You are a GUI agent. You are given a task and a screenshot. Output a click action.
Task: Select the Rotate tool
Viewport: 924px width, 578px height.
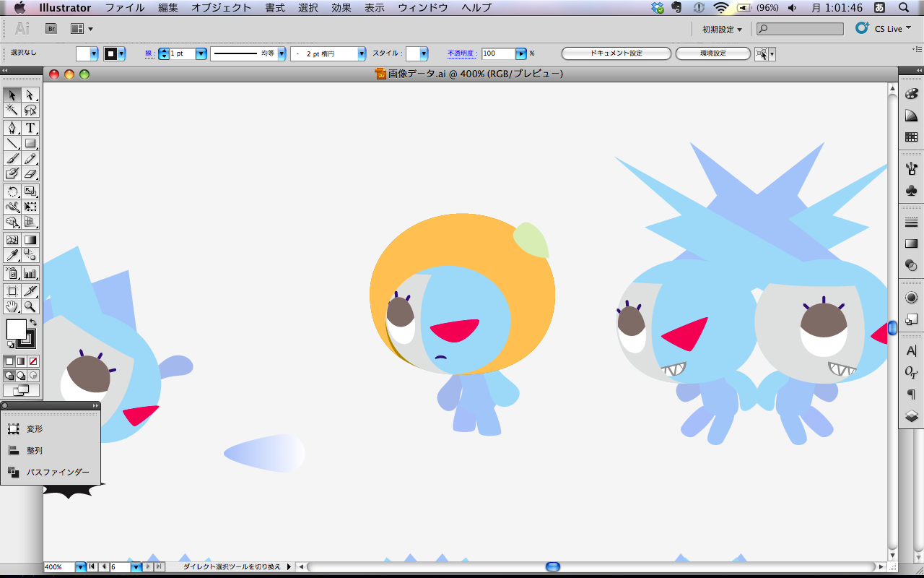12,191
